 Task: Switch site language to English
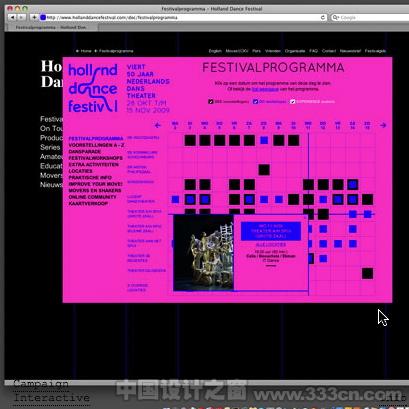point(215,51)
